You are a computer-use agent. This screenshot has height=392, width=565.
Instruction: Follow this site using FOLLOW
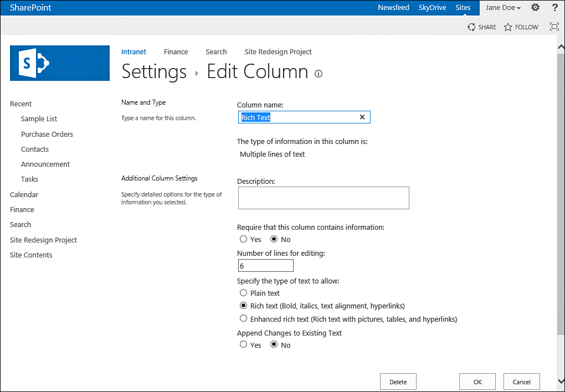[x=521, y=27]
